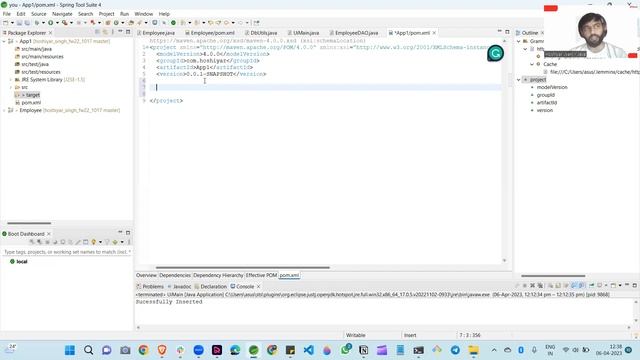Switch to the Problems view tab
The image size is (640, 360).
point(150,287)
